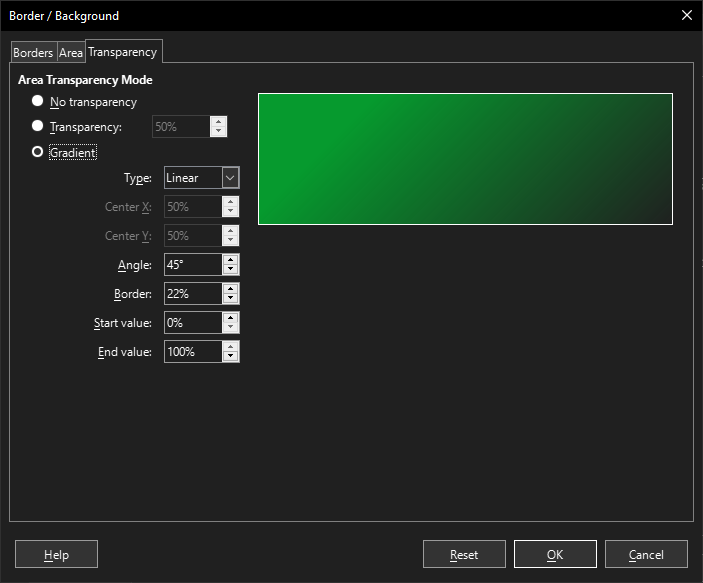Click the Reset button
This screenshot has width=703, height=583.
[x=464, y=554]
